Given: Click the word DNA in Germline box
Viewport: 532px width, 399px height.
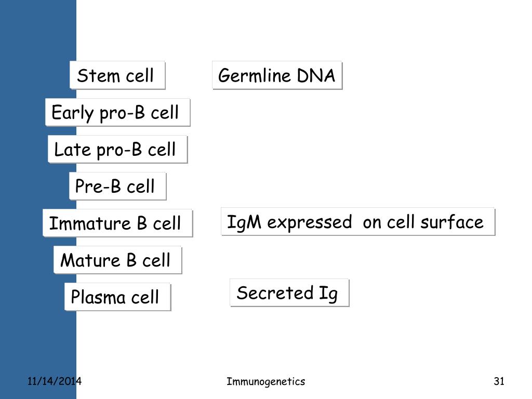Looking at the screenshot, I should pos(316,75).
